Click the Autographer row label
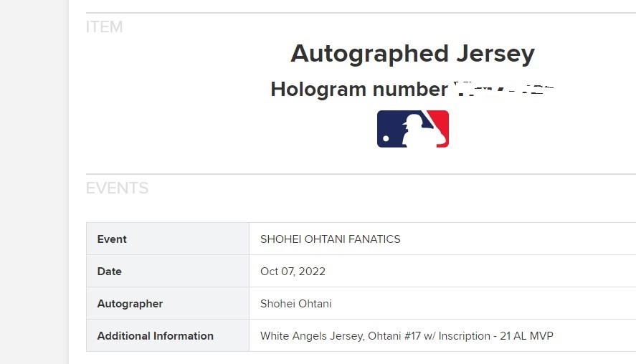The width and height of the screenshot is (636, 364). pyautogui.click(x=130, y=304)
